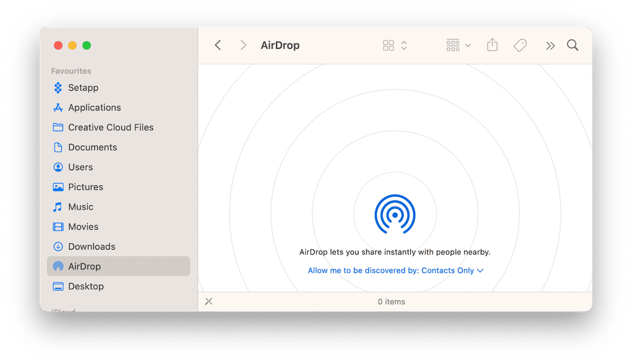The height and width of the screenshot is (364, 632).
Task: Expand the Group By dropdown
Action: (458, 46)
